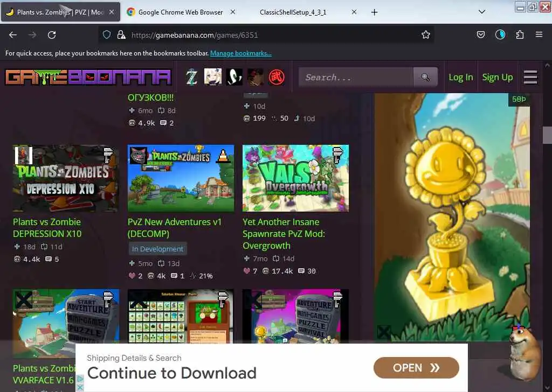Open Suburban Almanac plants grid thumbnail
This screenshot has height=392, width=552.
[x=181, y=317]
